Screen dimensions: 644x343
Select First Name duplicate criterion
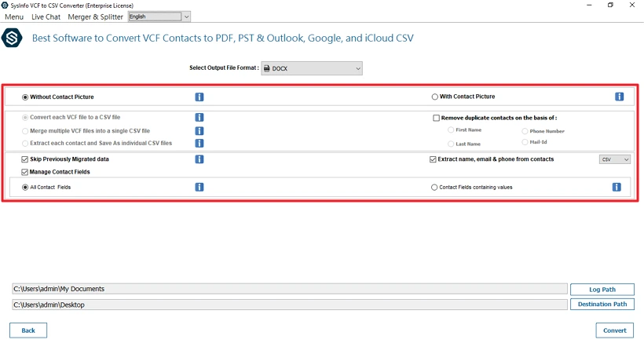tap(451, 130)
